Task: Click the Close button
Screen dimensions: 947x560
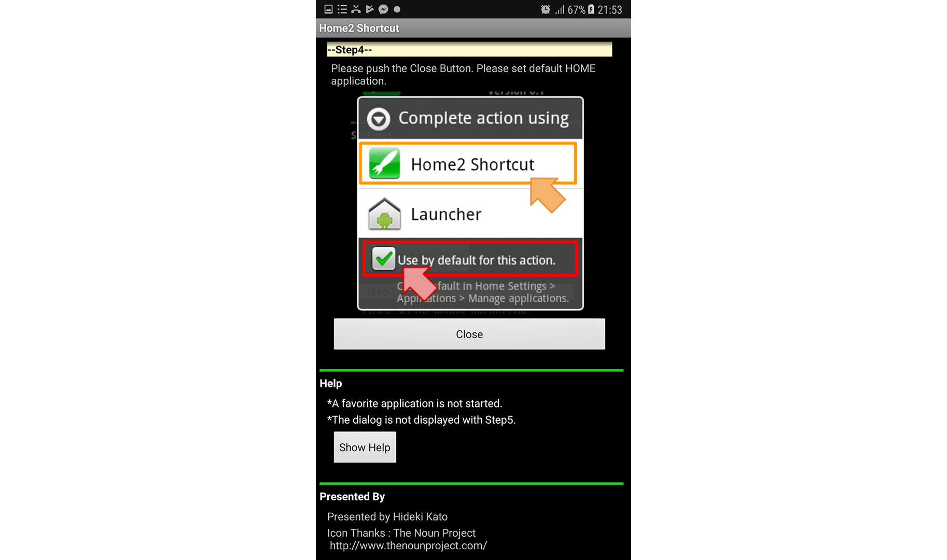Action: pos(469,334)
